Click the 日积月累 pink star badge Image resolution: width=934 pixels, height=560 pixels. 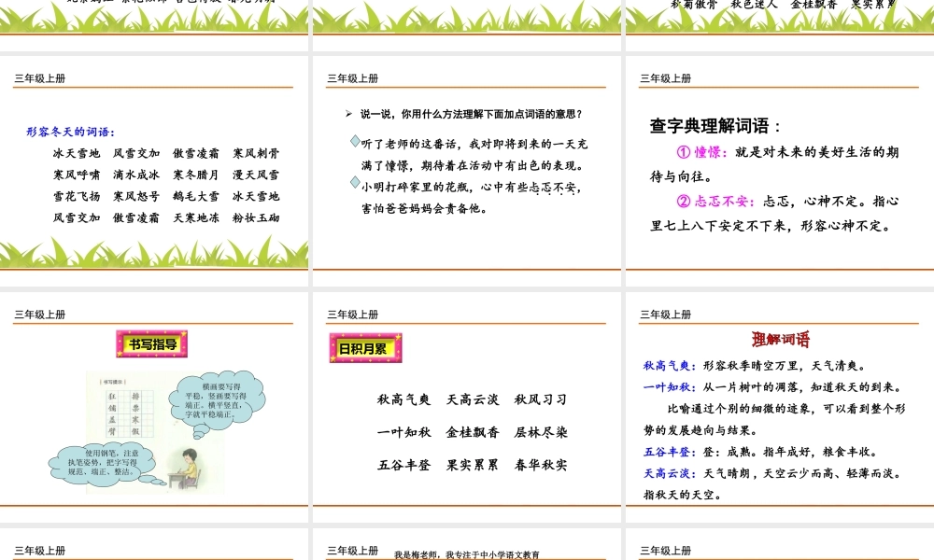364,347
